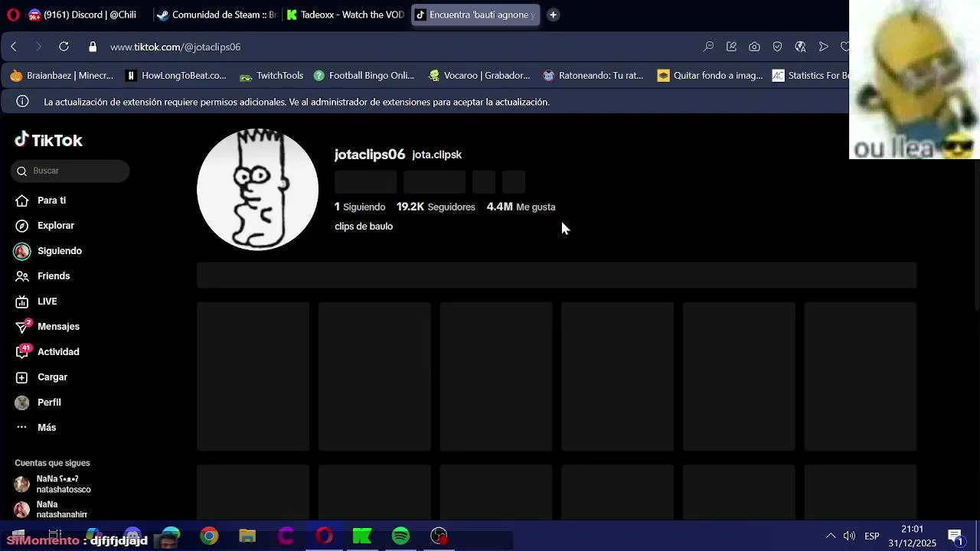This screenshot has height=551, width=980.
Task: Switch to Comunidad de Steam tab
Action: tap(216, 15)
